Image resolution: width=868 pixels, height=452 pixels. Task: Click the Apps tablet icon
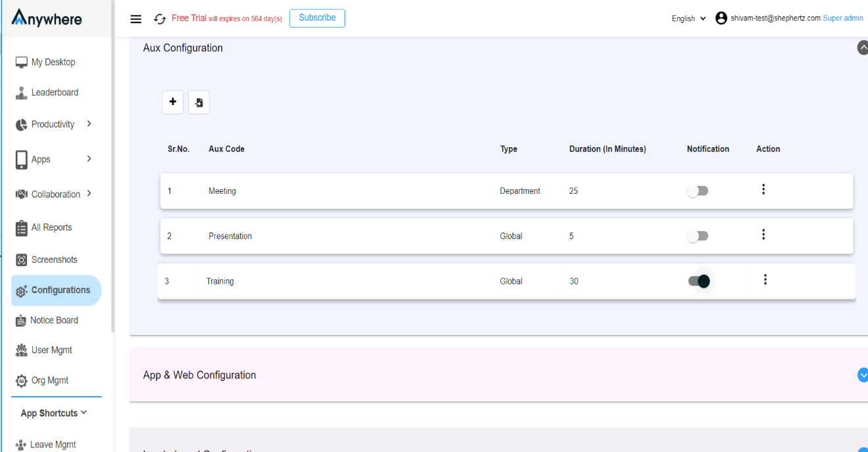coord(21,160)
